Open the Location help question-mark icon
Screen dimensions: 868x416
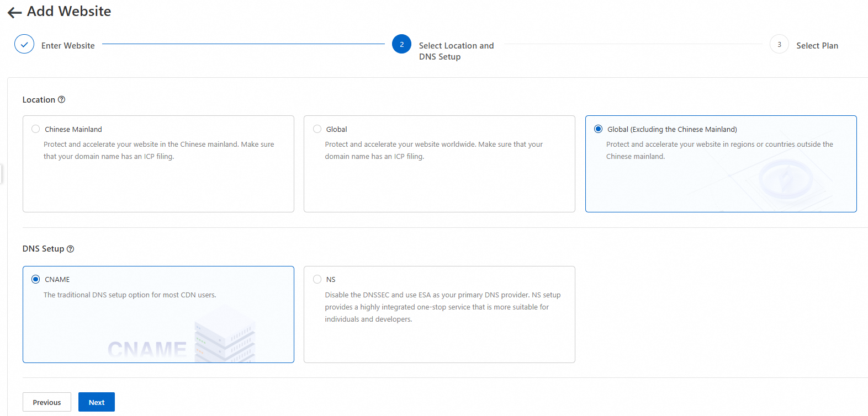[x=62, y=99]
